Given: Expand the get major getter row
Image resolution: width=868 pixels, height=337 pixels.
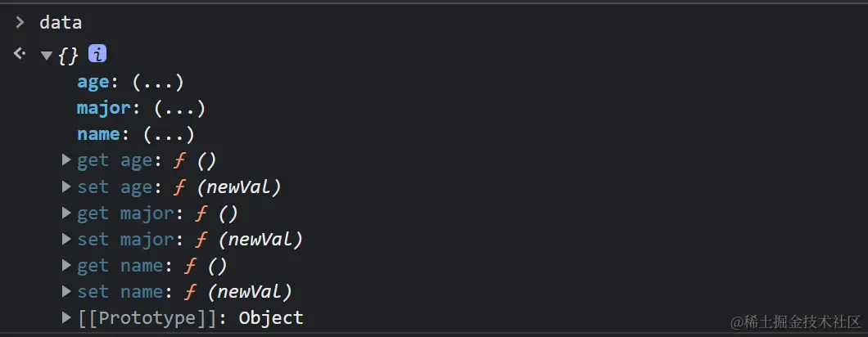Looking at the screenshot, I should coord(66,213).
